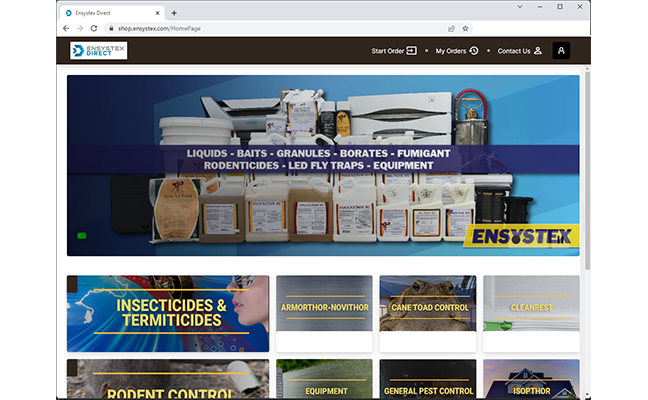648x400 pixels.
Task: Select the Ensystex Direct browser tab
Action: coord(112,13)
